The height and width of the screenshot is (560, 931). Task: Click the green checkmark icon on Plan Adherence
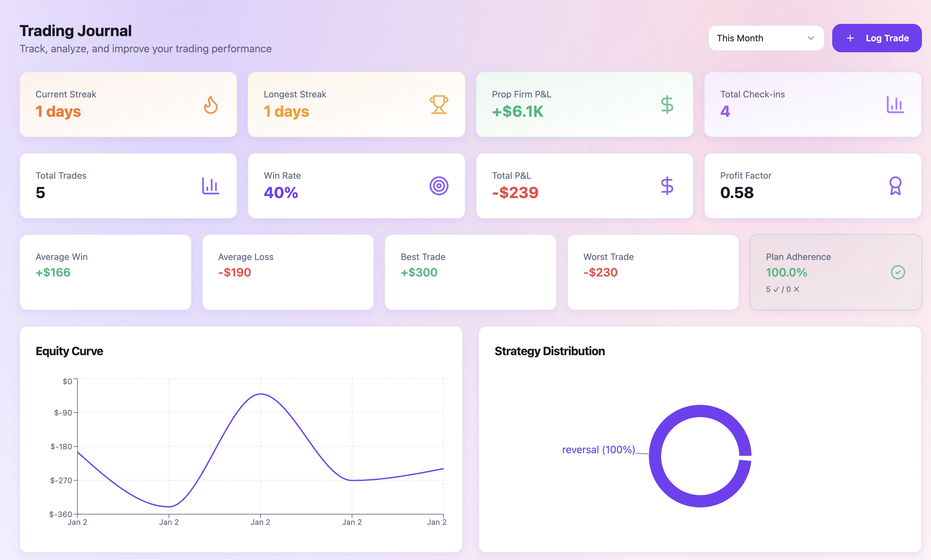[898, 272]
